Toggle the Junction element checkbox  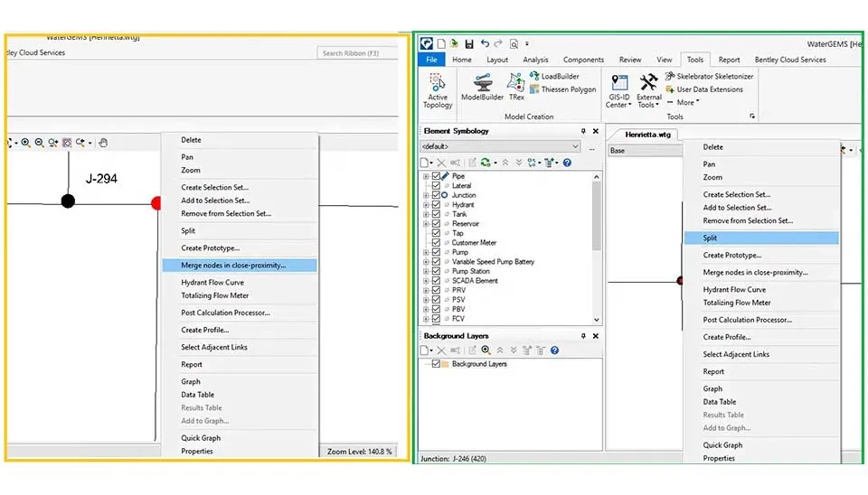(437, 195)
